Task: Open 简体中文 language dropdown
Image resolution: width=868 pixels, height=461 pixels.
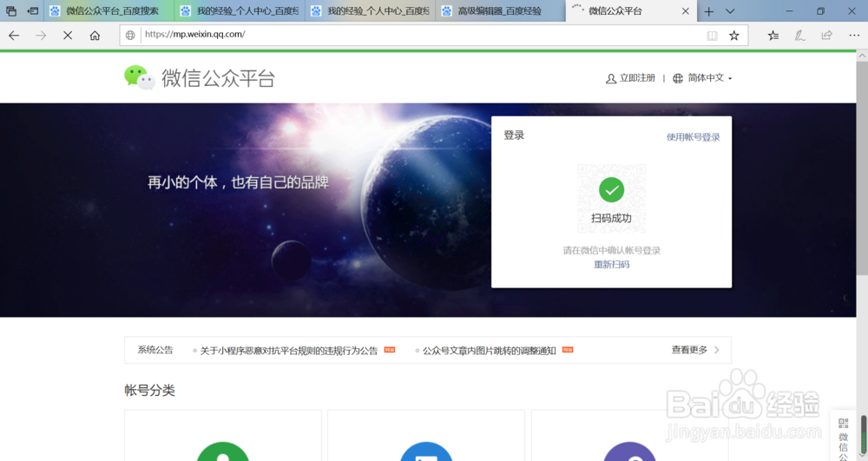Action: click(x=702, y=78)
